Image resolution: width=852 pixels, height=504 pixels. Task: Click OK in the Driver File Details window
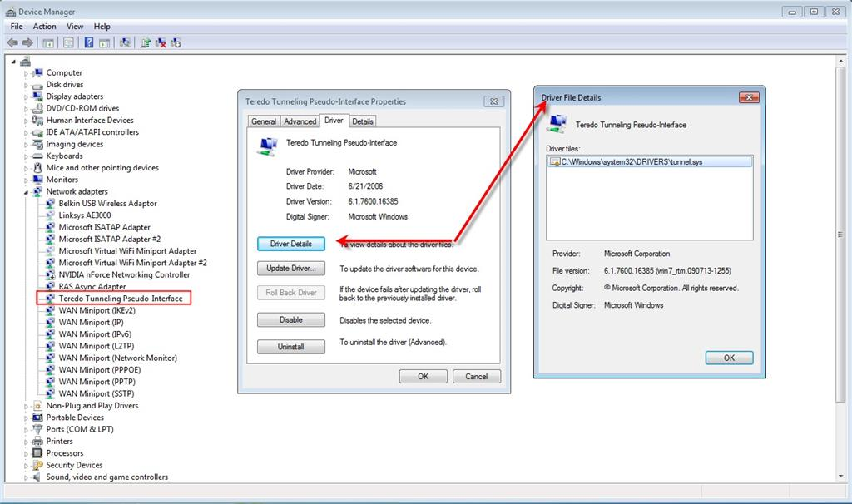pos(728,358)
